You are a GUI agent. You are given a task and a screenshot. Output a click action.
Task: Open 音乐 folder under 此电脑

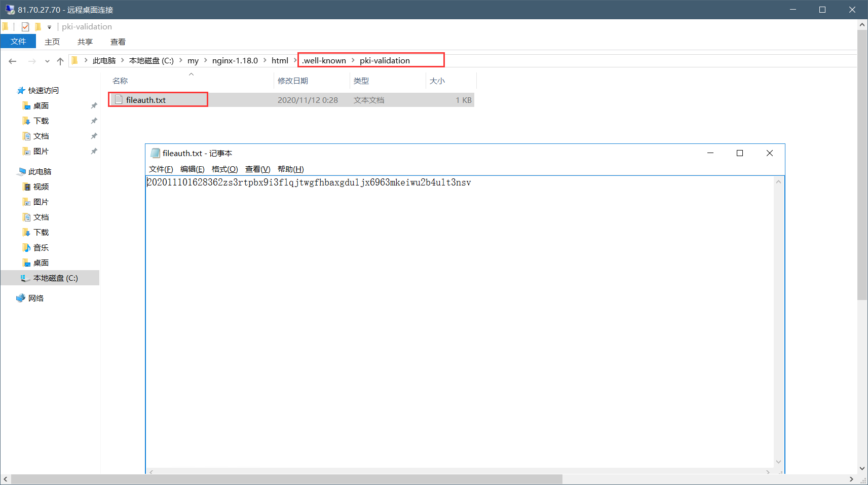click(x=41, y=247)
